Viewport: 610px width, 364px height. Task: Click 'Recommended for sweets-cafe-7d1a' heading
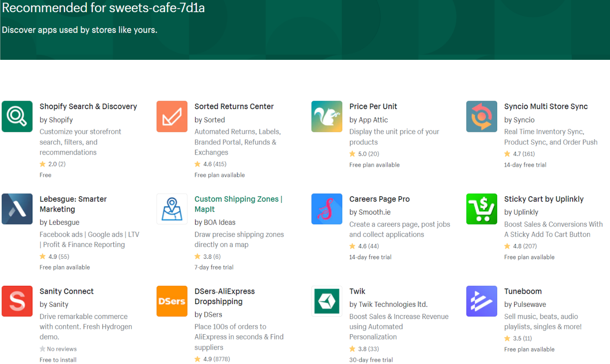103,8
